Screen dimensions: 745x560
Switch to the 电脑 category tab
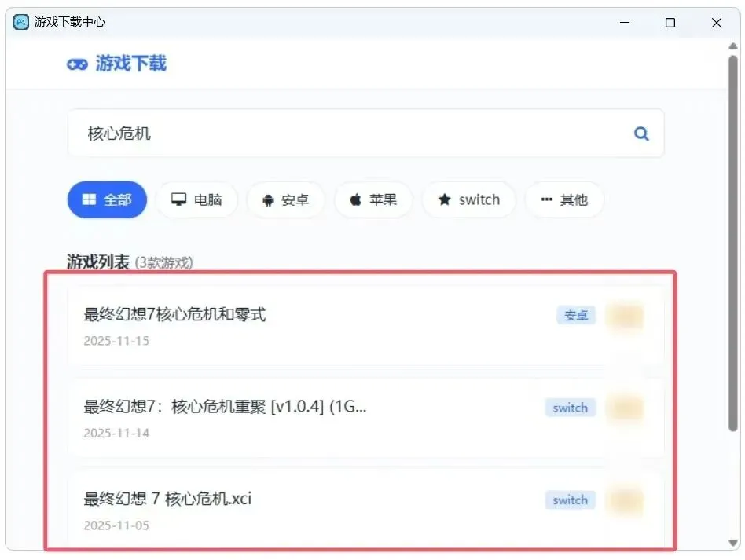(x=196, y=199)
